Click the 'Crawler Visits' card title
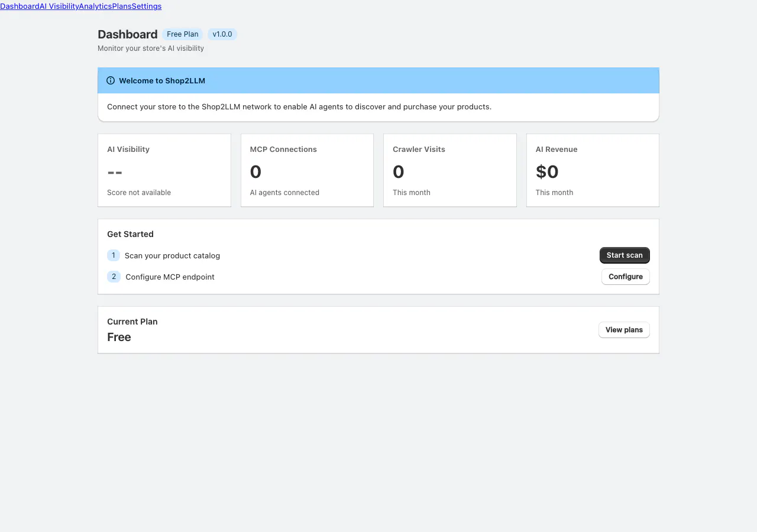 click(419, 149)
